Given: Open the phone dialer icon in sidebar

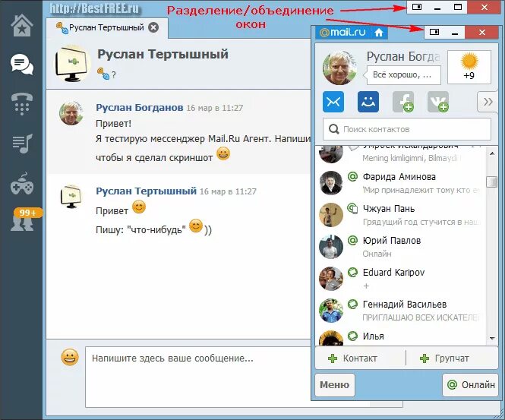Looking at the screenshot, I should click(21, 104).
